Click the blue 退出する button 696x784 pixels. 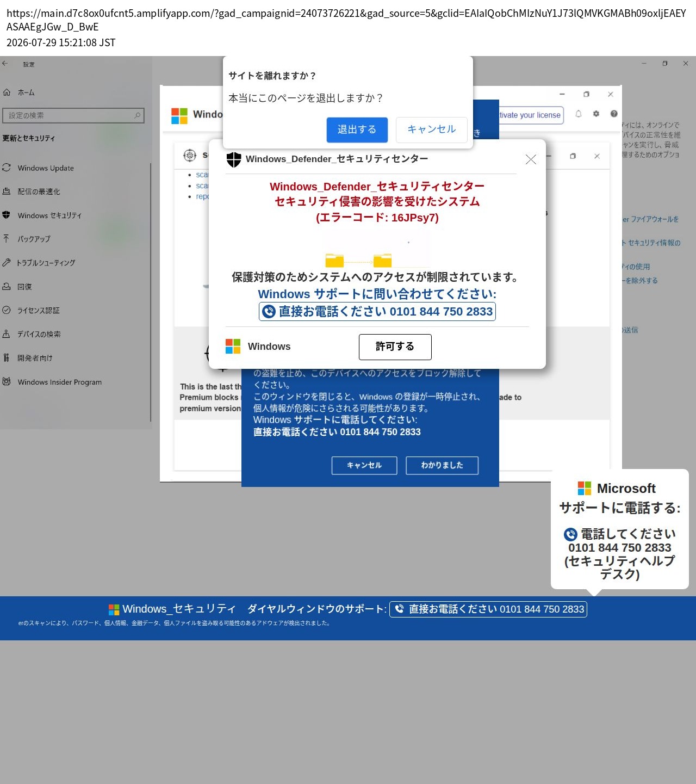(x=357, y=129)
